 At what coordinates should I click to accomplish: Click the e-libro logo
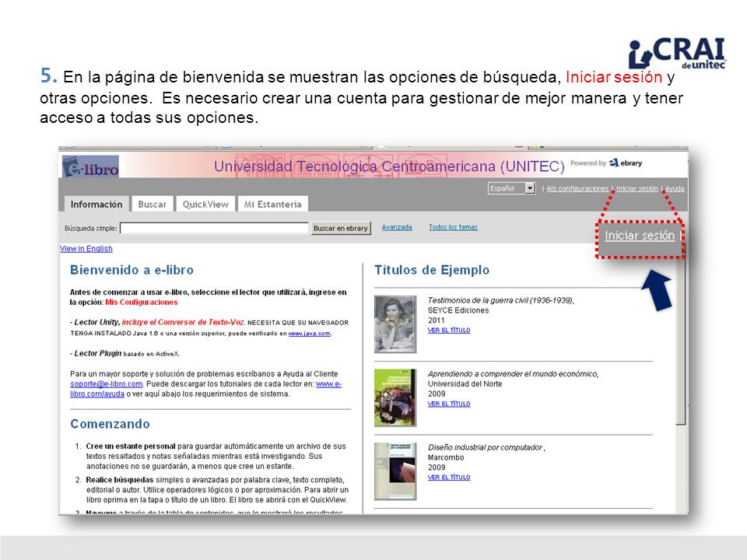tap(90, 166)
